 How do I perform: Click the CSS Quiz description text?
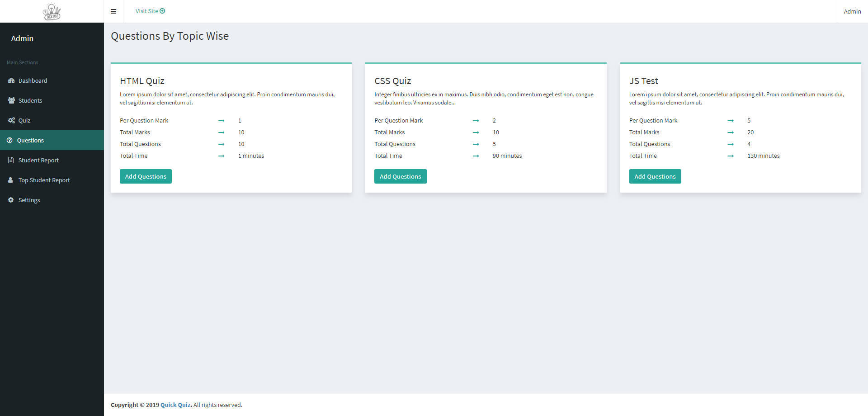pos(483,98)
